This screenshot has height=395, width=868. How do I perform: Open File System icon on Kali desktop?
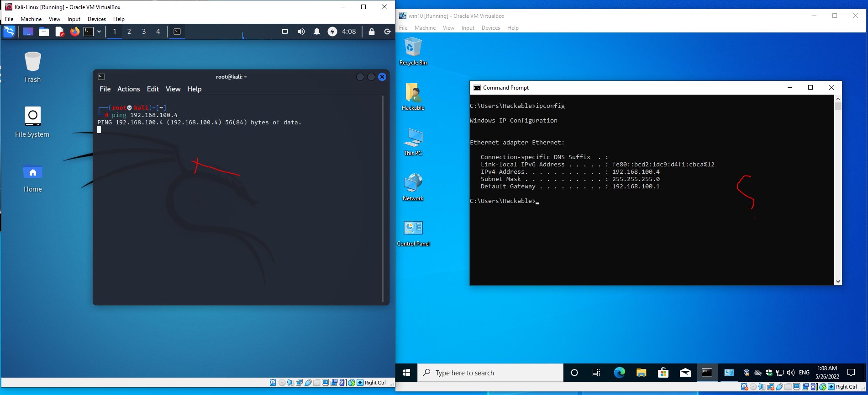32,122
